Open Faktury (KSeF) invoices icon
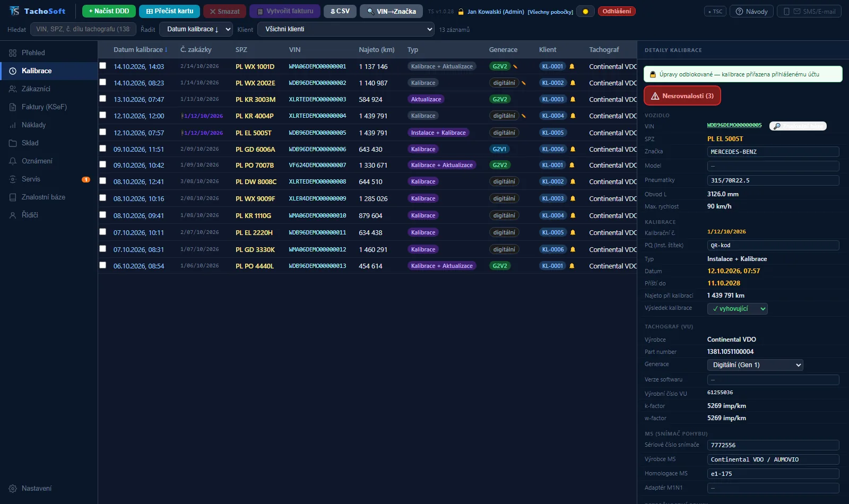Screen dimensions: 849x504 tap(13, 107)
